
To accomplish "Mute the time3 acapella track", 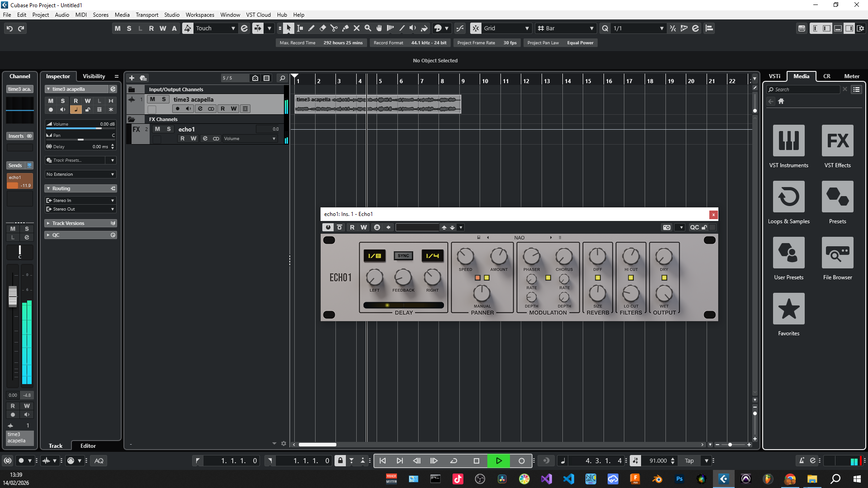I will point(152,99).
